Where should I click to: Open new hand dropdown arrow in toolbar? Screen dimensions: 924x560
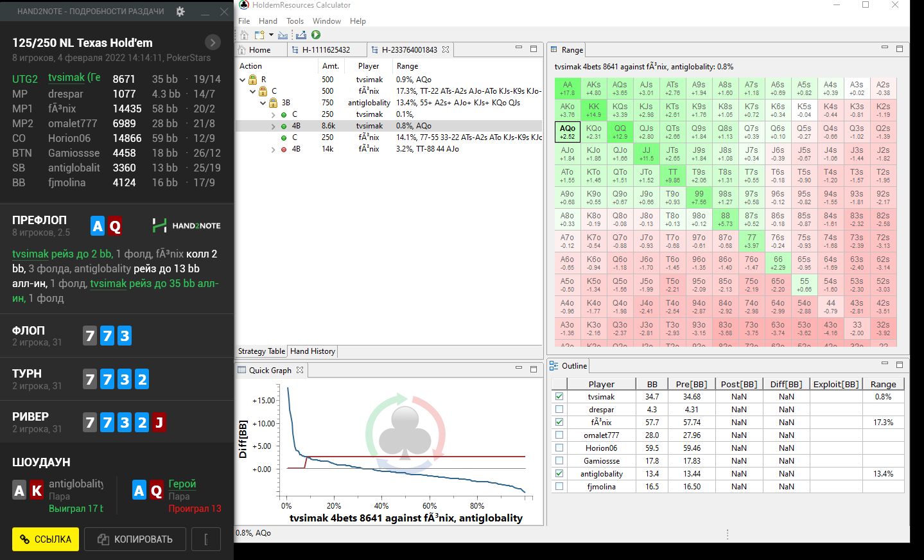click(271, 35)
